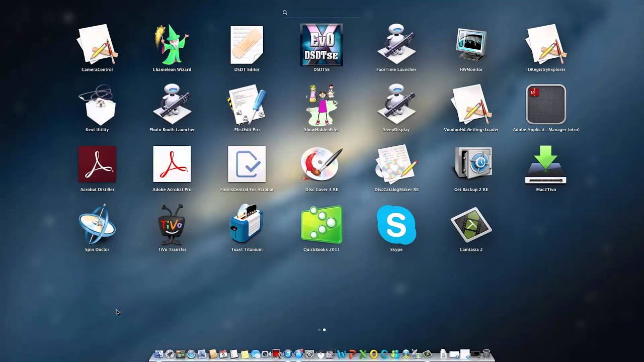This screenshot has width=644, height=362.
Task: Open IORegistryExplorer
Action: point(546,45)
